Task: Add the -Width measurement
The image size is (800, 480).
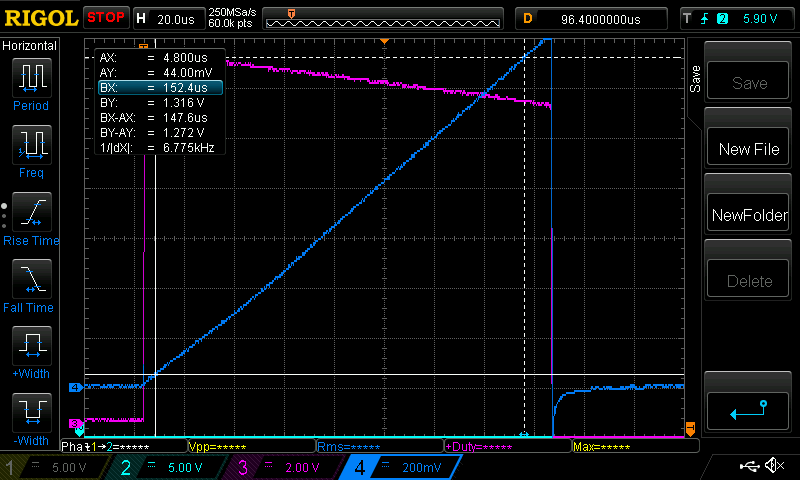Action: coord(31,418)
